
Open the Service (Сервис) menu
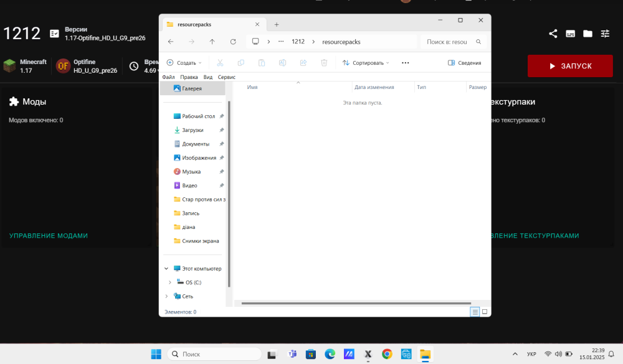tap(227, 77)
